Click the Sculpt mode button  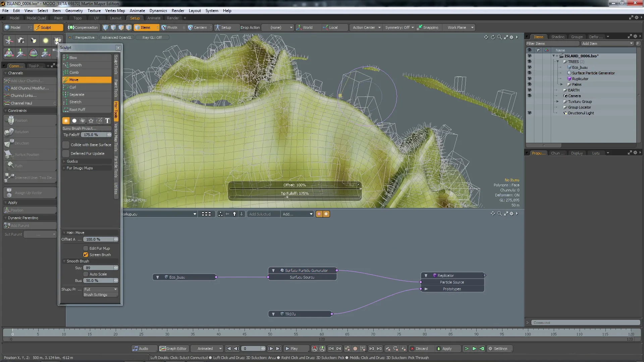coord(48,27)
